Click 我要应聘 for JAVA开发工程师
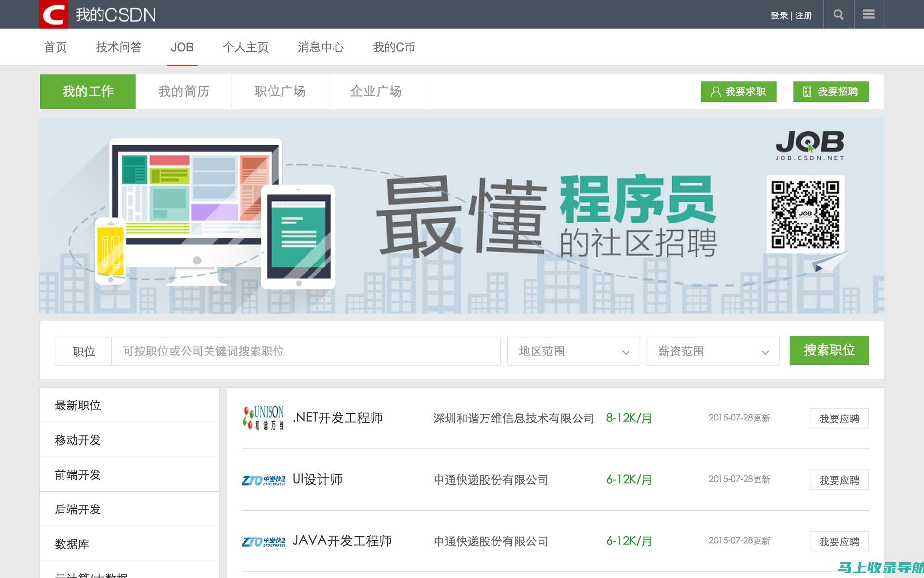924x578 pixels. (x=839, y=541)
